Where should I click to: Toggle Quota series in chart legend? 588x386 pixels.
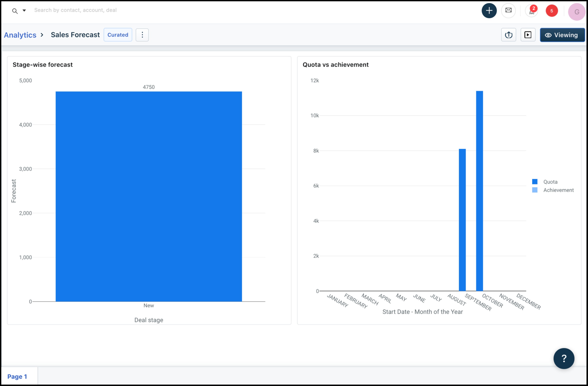click(x=550, y=182)
